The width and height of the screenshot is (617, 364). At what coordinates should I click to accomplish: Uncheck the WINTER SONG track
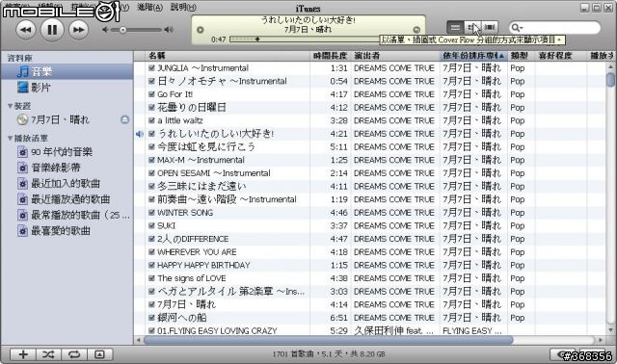151,213
